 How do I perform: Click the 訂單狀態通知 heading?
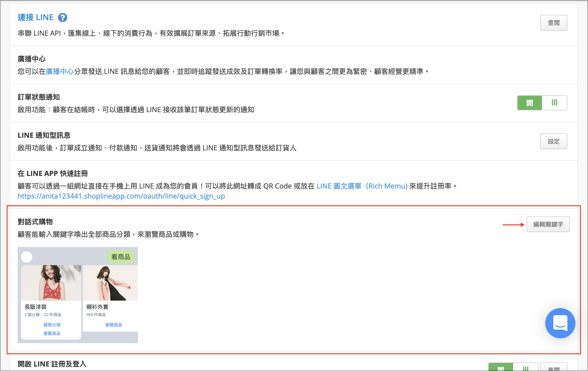[x=39, y=97]
